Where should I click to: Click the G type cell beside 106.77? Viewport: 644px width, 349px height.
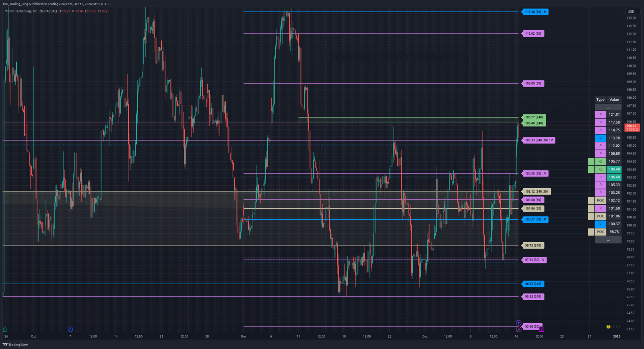tap(601, 161)
